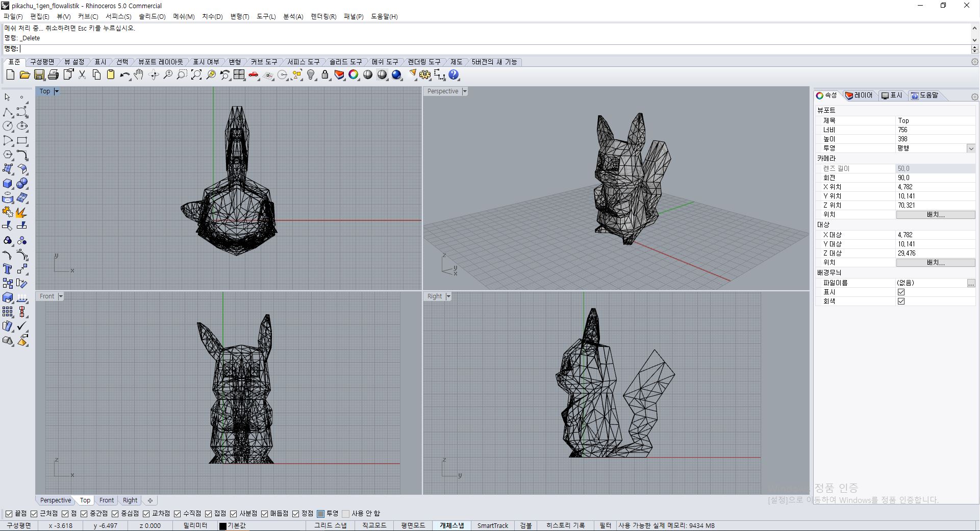Click the browse ... button for 파일이름
Screen dimensions: 980x531
coord(971,283)
